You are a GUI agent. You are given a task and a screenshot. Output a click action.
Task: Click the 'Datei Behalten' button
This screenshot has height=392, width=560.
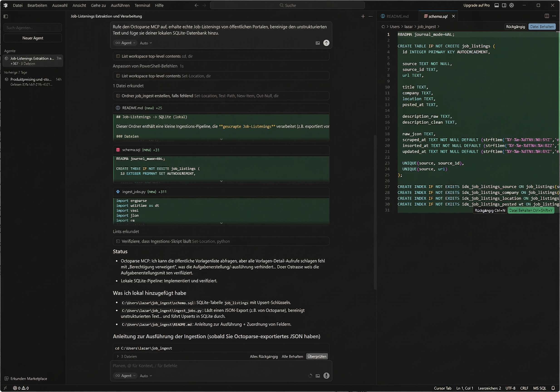point(542,27)
